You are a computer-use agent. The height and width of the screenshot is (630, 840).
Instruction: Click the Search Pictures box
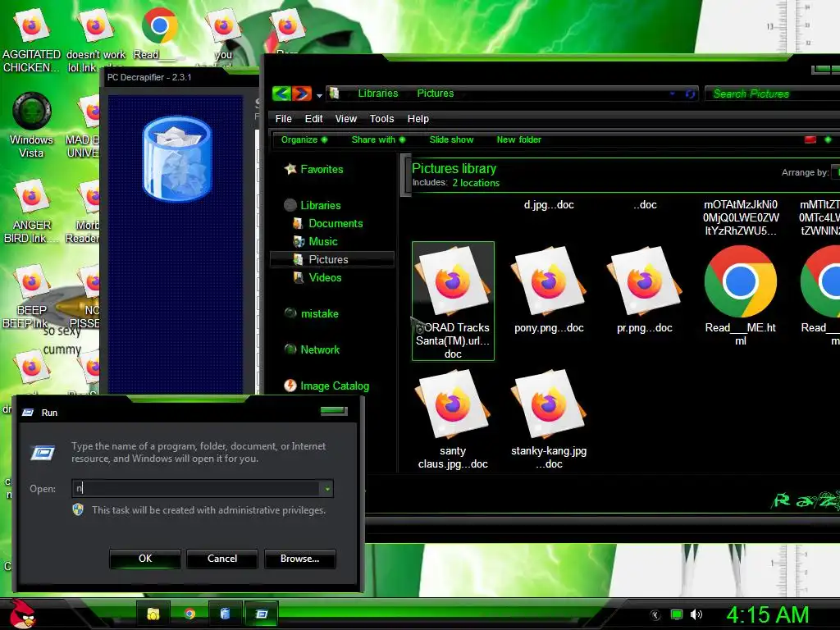[x=772, y=94]
